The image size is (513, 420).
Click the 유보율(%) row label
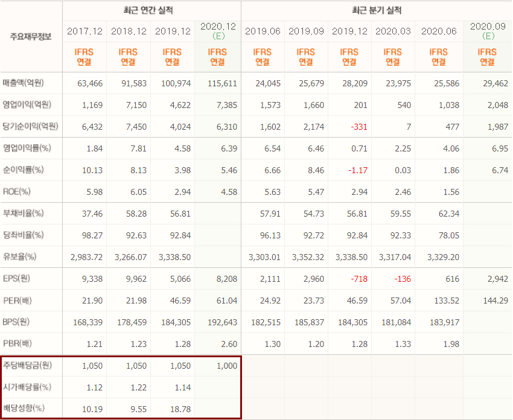(x=20, y=257)
